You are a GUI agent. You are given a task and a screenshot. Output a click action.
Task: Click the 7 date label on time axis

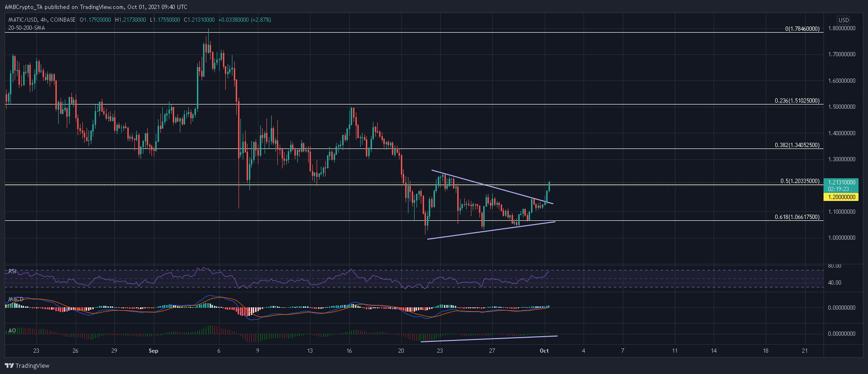pyautogui.click(x=623, y=351)
